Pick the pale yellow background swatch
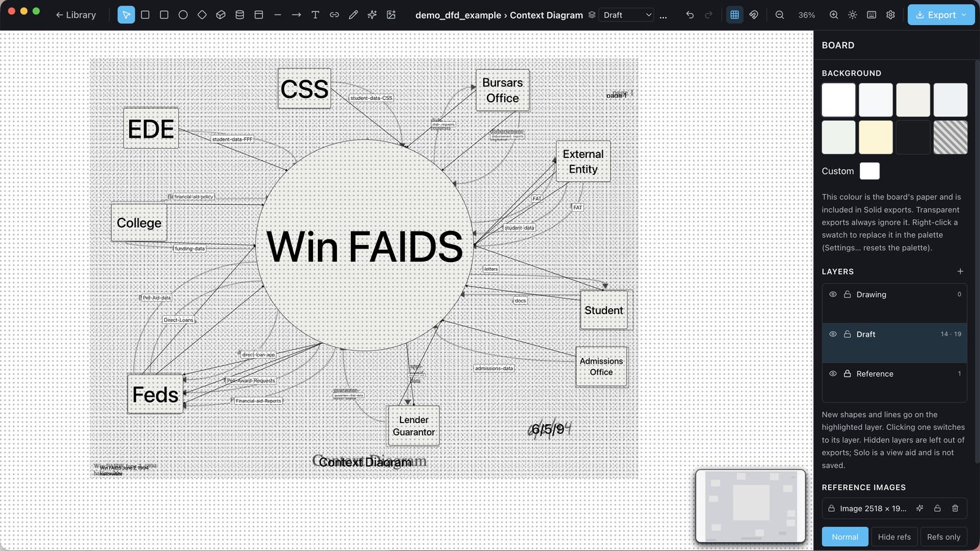The image size is (980, 551). (876, 137)
